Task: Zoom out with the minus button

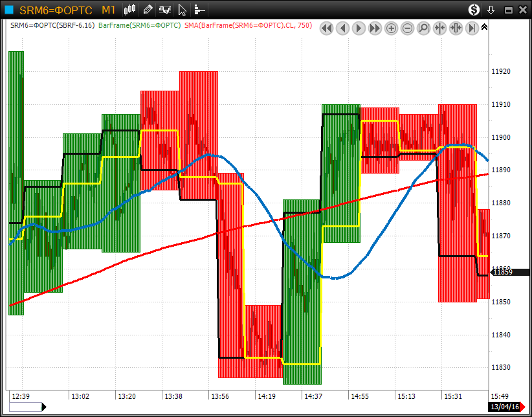Action: pyautogui.click(x=407, y=28)
